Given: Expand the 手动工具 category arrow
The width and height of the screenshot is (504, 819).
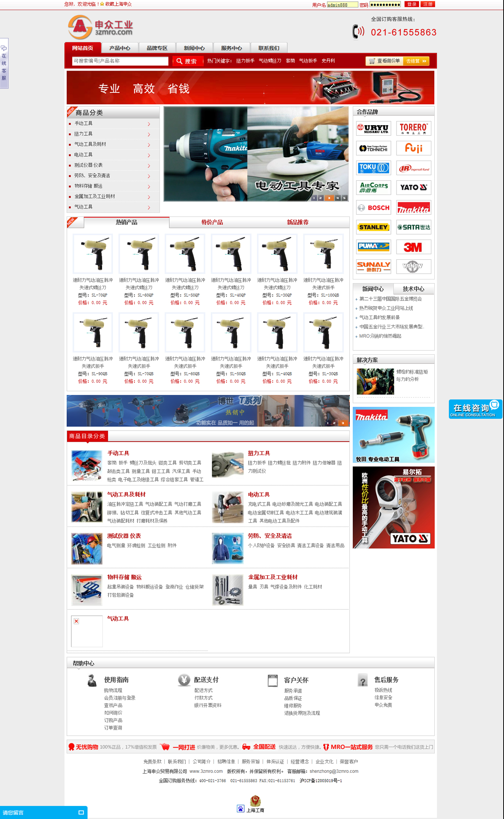Looking at the screenshot, I should pos(149,124).
